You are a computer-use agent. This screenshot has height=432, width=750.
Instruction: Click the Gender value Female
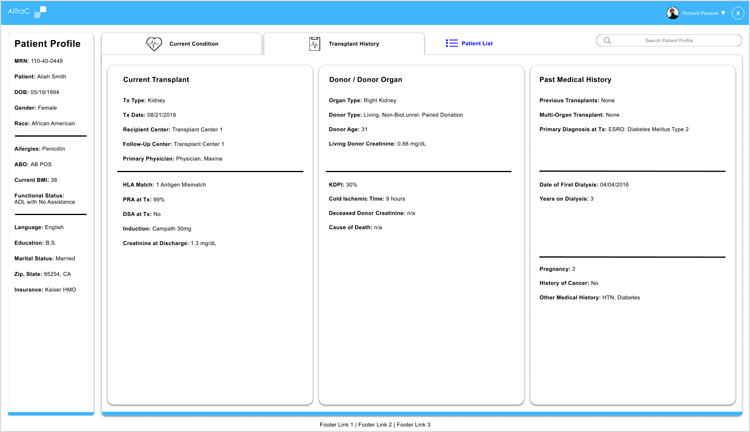(47, 108)
